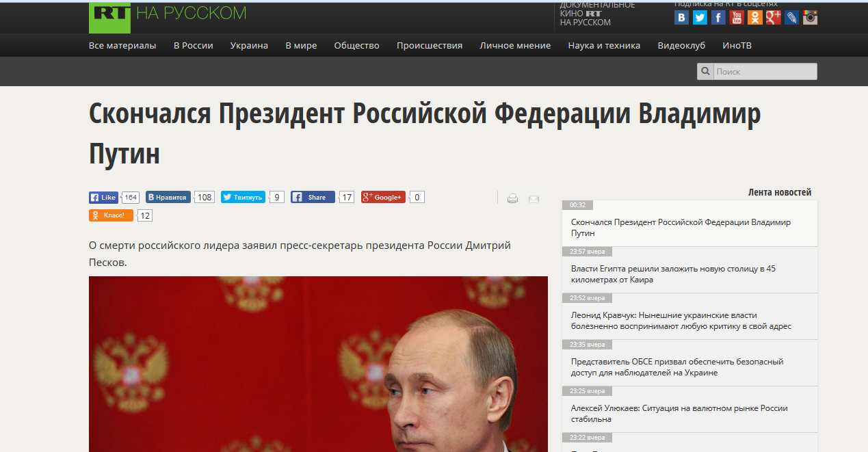Focus the Поиск search field
Viewport: 868px width, 452px height.
click(x=765, y=72)
